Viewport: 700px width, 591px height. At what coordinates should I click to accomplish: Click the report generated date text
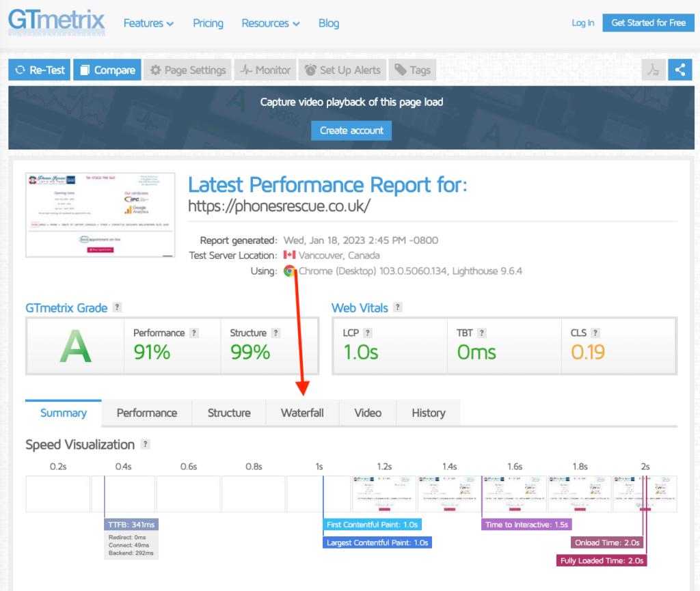[x=361, y=240]
